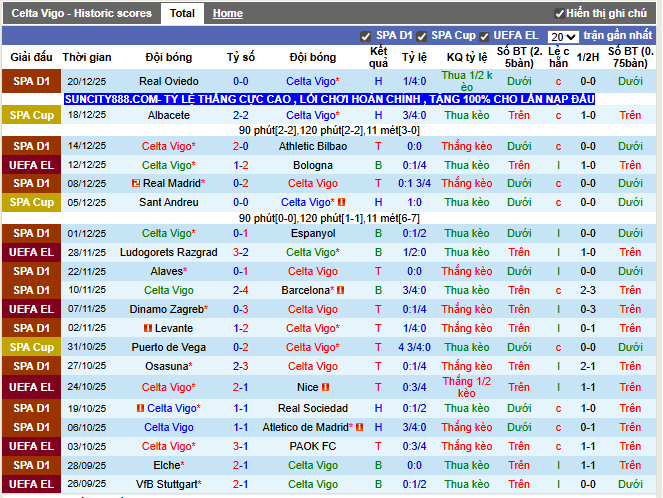This screenshot has width=663, height=498.
Task: Click the UEFA EL label on 26/09/25 row
Action: tap(31, 484)
